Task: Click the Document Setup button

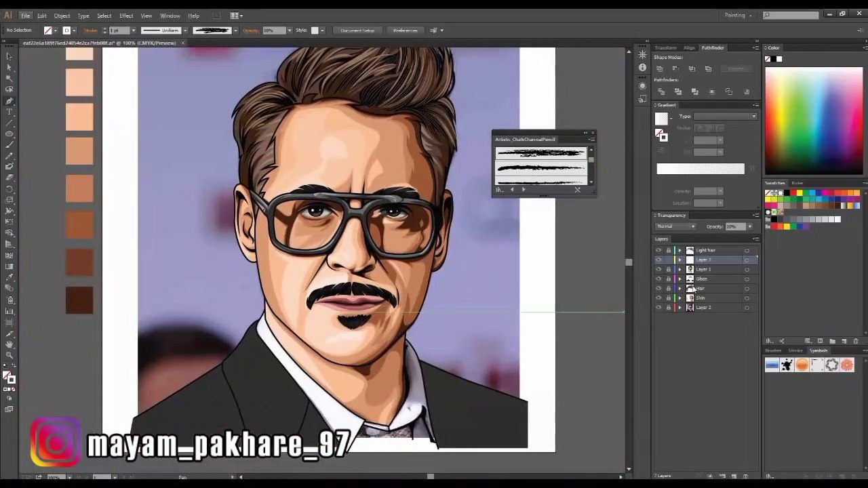Action: [357, 30]
